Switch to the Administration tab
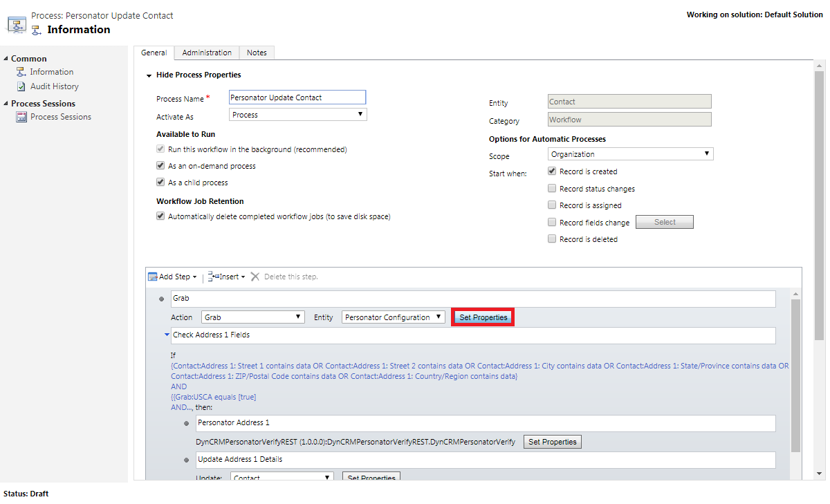This screenshot has width=830, height=504. tap(207, 53)
